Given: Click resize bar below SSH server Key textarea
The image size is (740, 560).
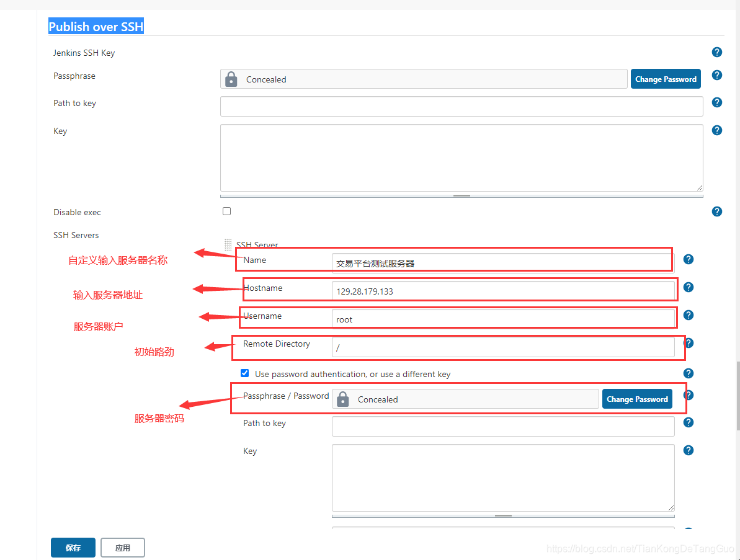Looking at the screenshot, I should [503, 515].
